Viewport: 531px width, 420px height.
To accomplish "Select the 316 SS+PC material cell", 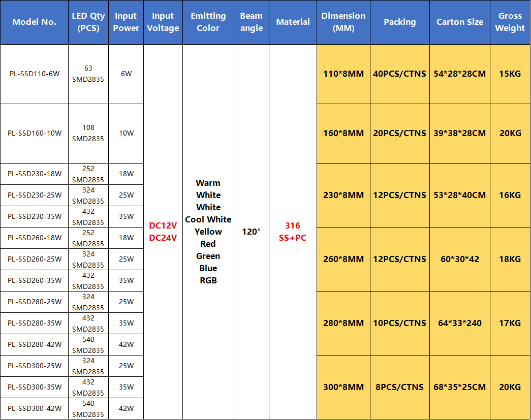I will click(293, 232).
